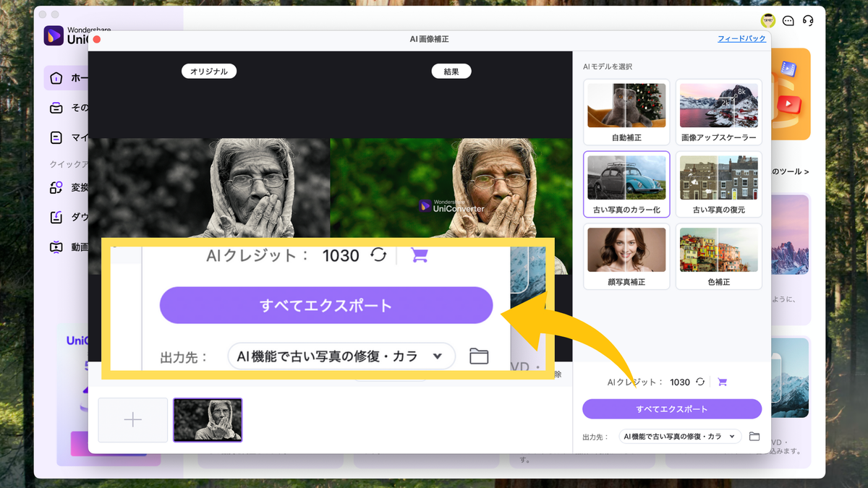The image size is (868, 488).
Task: Open the user avatar in main window
Action: point(768,20)
